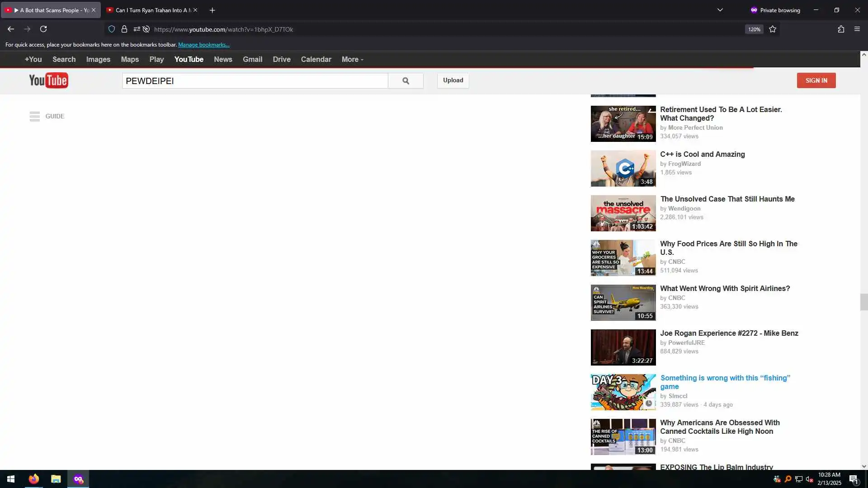Click the magnifier search button
Screen dimensions: 868x488
click(406, 80)
